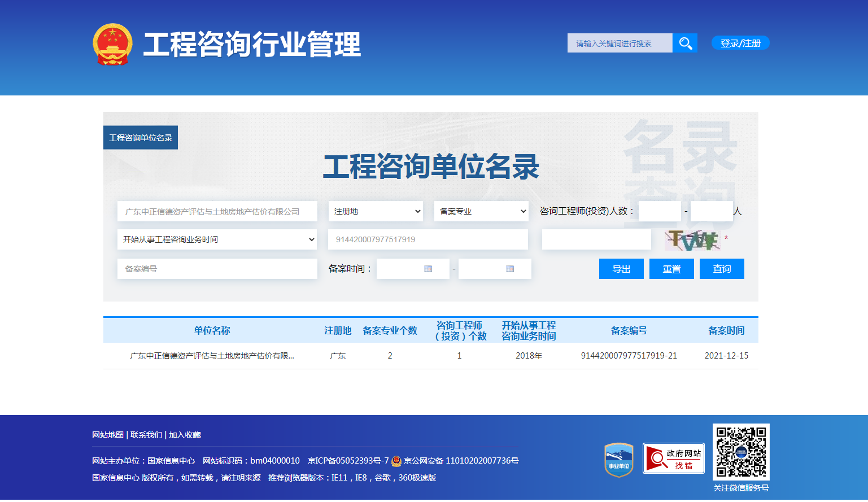The image size is (868, 502).
Task: Click the 登录/注册 link
Action: (740, 42)
